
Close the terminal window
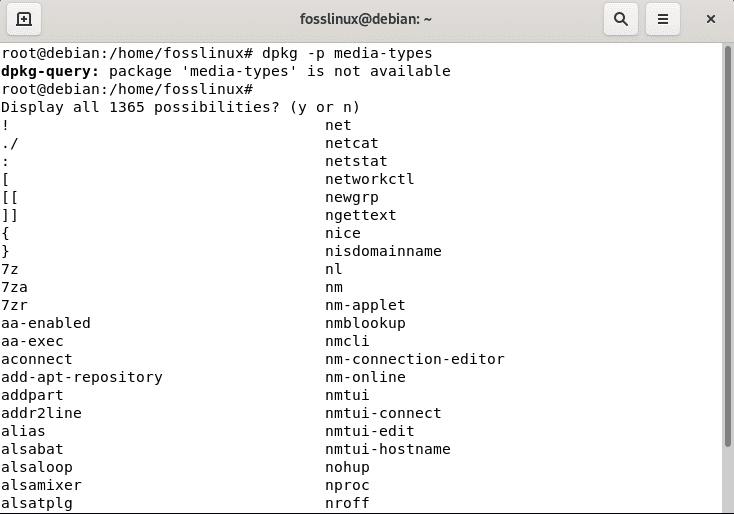(x=710, y=19)
